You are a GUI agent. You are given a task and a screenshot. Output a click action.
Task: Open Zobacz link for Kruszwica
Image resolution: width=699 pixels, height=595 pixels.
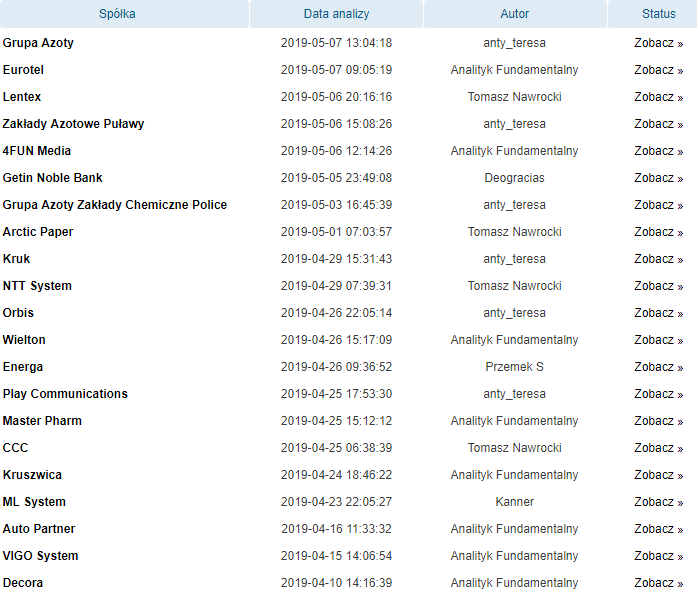658,475
